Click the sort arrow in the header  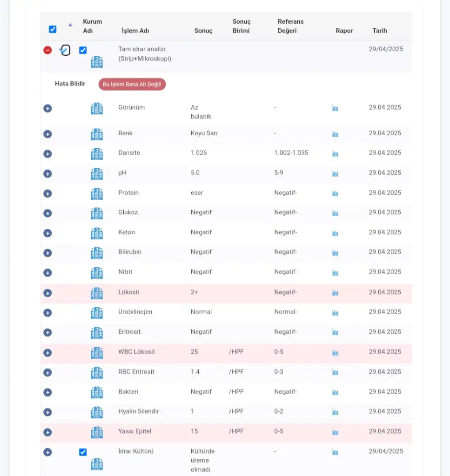pos(70,25)
